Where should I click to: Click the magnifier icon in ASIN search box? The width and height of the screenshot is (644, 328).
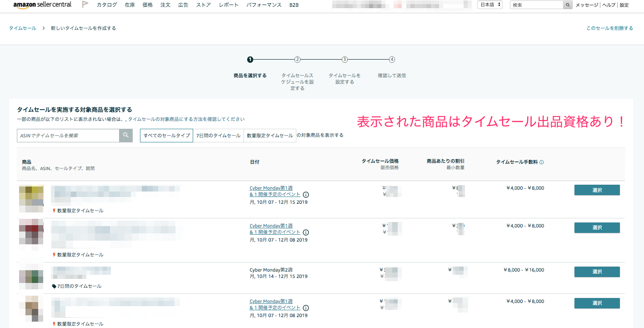(126, 136)
